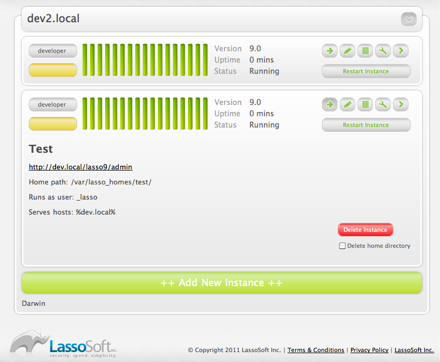Click the green arrow icon in Test instance
The width and height of the screenshot is (440, 362).
(x=330, y=104)
